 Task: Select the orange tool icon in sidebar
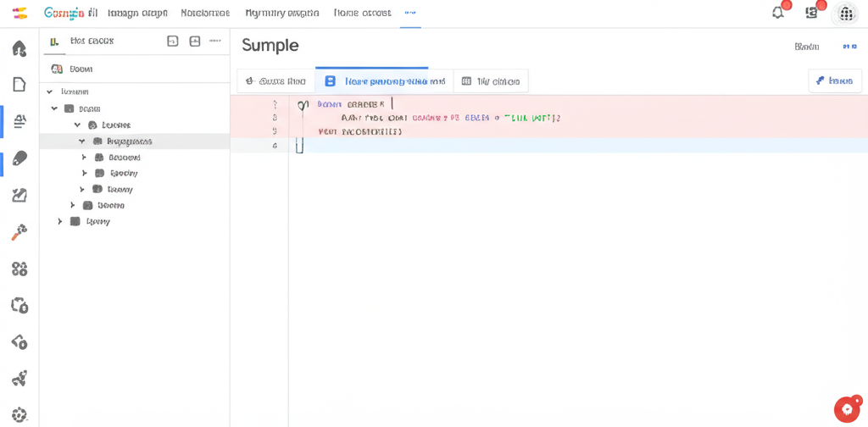pos(19,233)
